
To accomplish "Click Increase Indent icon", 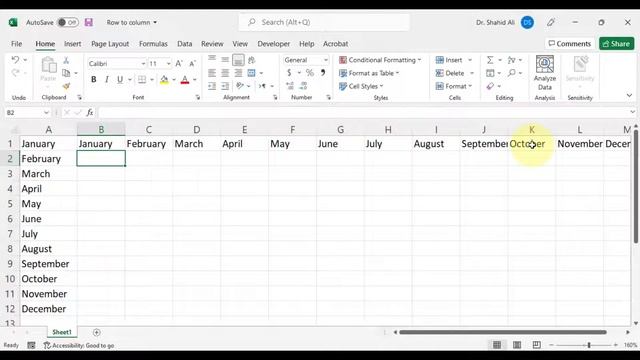I will [225, 86].
